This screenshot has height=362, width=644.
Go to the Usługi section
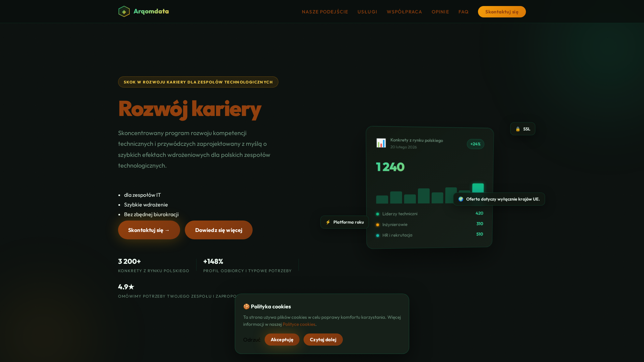[367, 12]
